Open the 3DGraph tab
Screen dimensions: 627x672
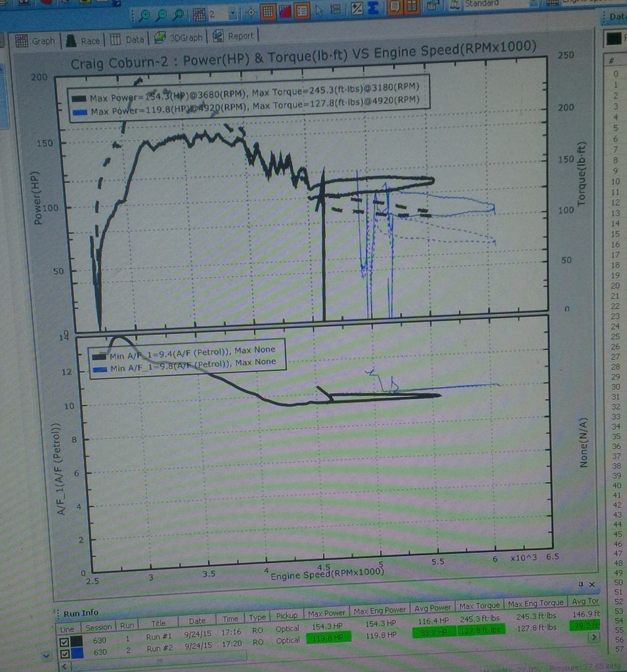pyautogui.click(x=179, y=37)
